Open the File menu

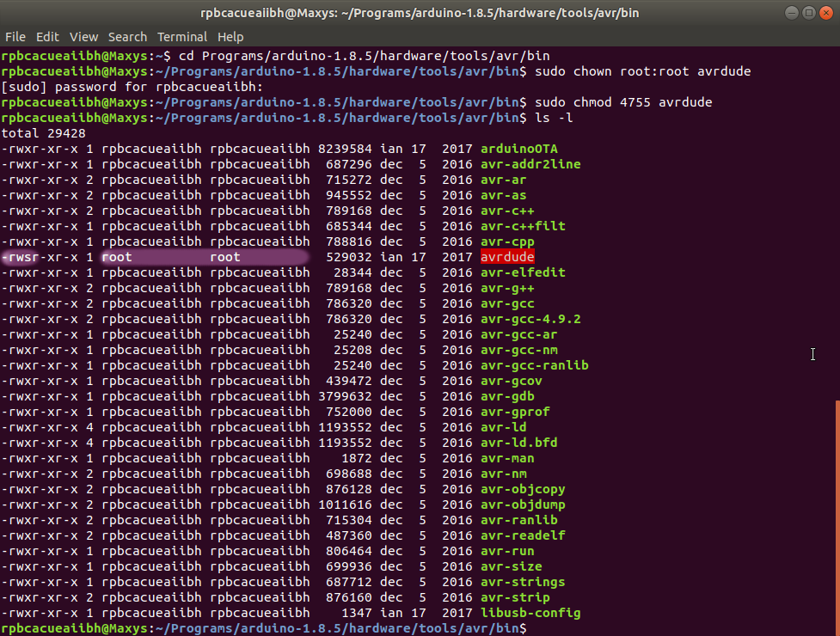(x=15, y=37)
